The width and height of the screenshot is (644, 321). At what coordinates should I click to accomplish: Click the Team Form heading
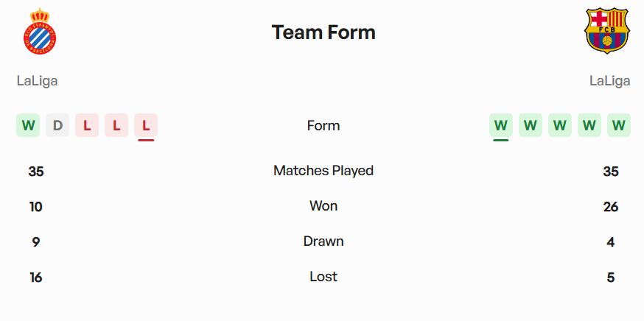[323, 32]
